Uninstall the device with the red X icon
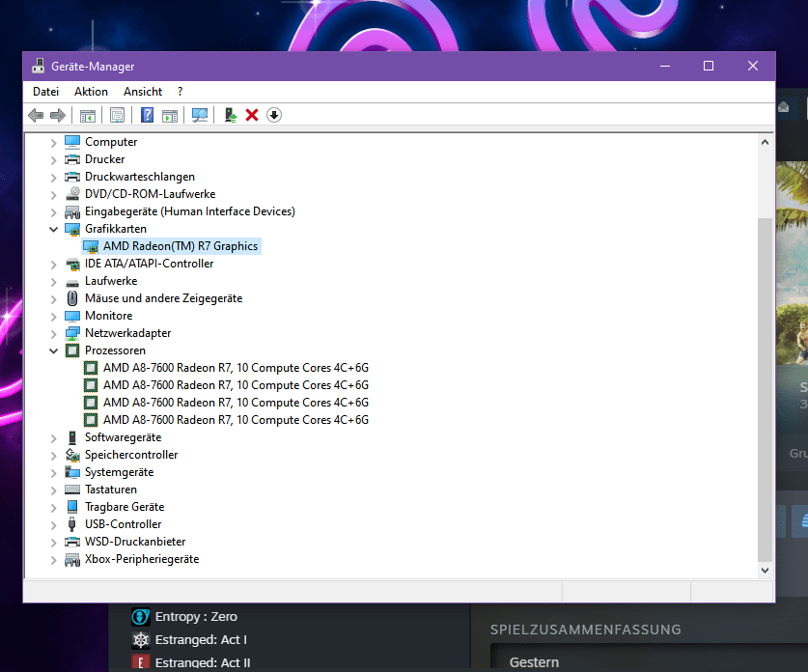Viewport: 808px width, 672px height. tap(252, 115)
